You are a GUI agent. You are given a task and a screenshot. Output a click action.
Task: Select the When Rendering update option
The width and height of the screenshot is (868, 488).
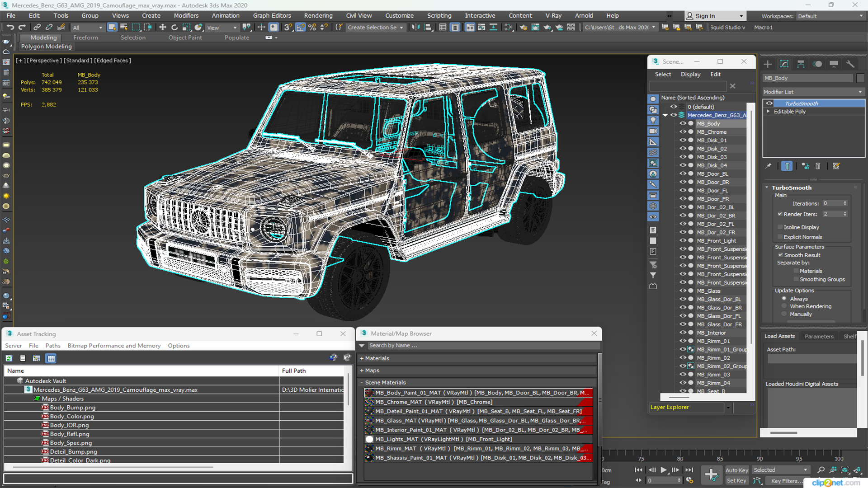click(784, 306)
